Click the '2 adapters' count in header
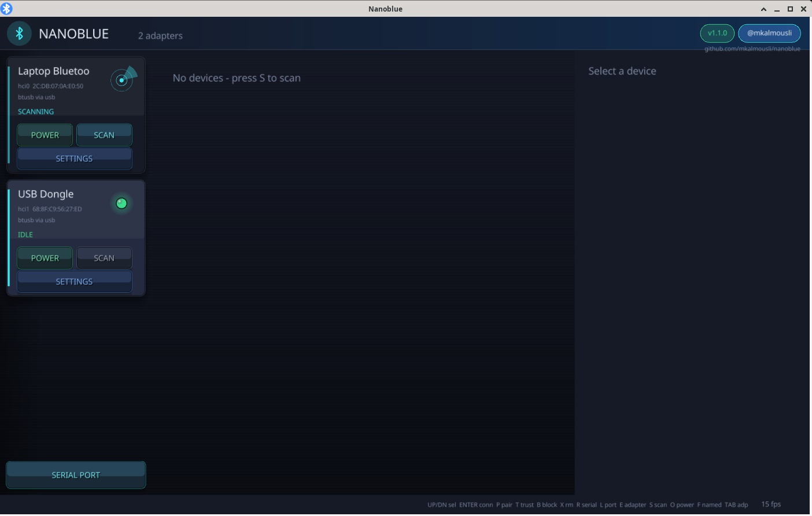This screenshot has width=812, height=516. (x=160, y=36)
